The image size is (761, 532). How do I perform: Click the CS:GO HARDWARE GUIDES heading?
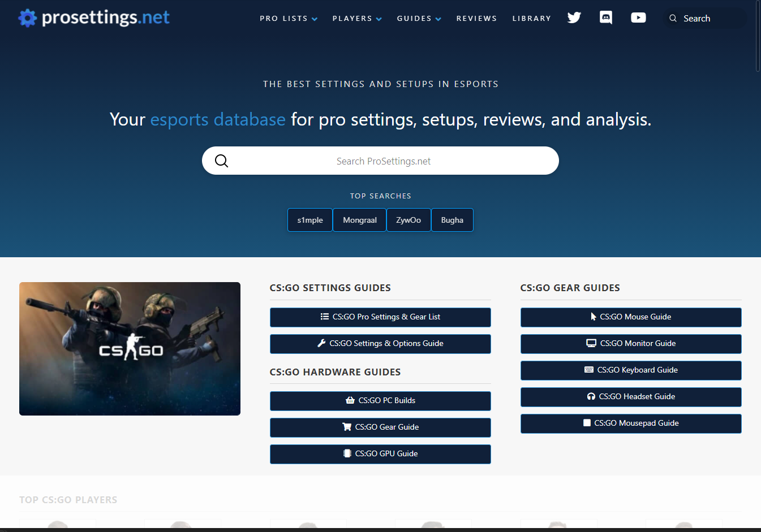pyautogui.click(x=335, y=372)
